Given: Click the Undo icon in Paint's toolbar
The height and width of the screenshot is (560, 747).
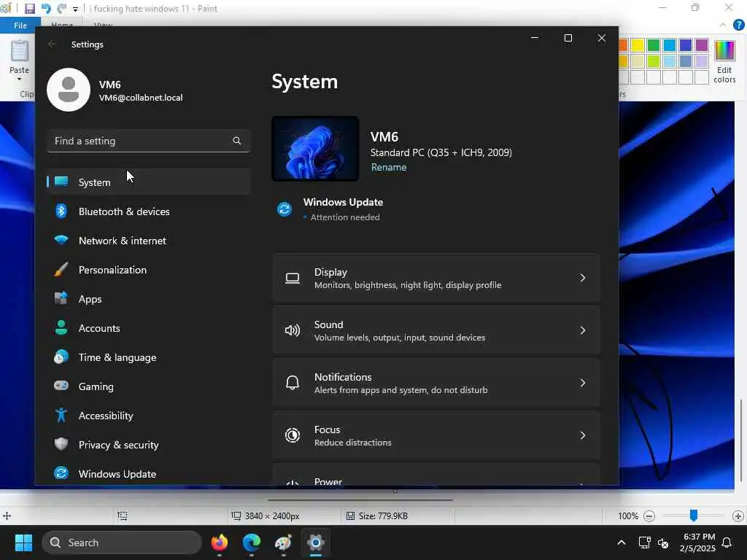Looking at the screenshot, I should point(46,9).
